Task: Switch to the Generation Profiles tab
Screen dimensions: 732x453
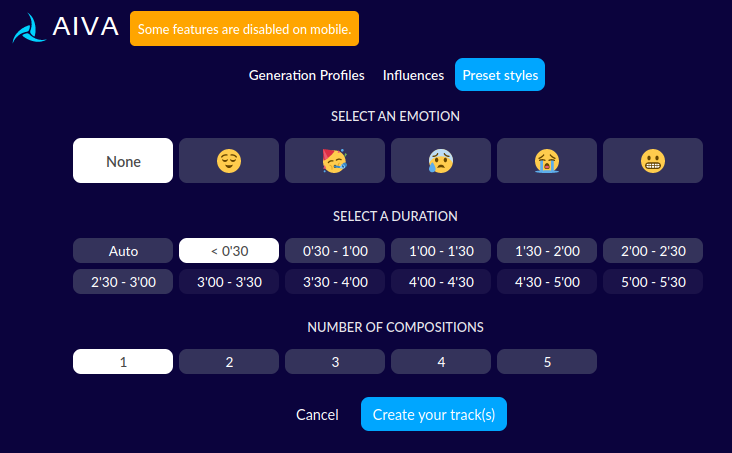Action: point(306,75)
